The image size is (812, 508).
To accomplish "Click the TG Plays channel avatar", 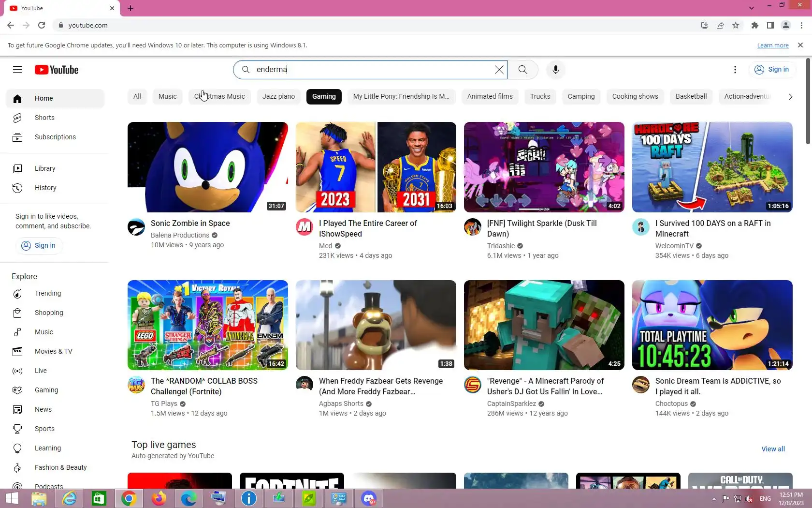I will point(136,385).
